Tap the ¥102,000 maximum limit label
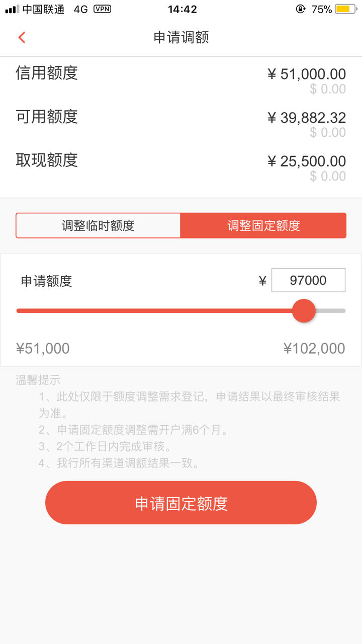This screenshot has width=362, height=644. click(314, 348)
